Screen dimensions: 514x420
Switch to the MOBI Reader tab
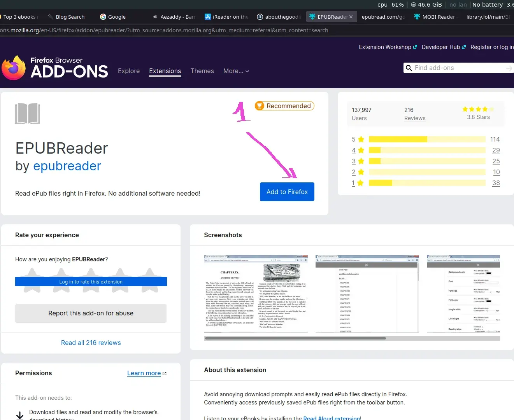(x=434, y=17)
